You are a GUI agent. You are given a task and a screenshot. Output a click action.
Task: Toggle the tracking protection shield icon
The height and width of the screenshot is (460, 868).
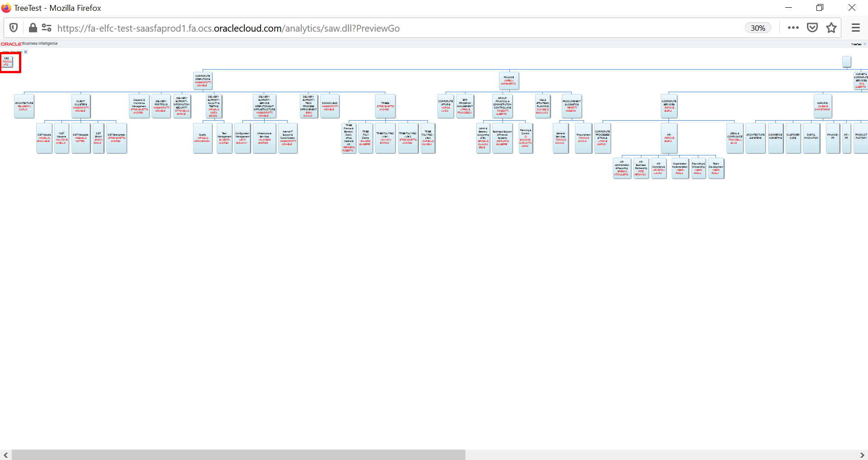pyautogui.click(x=14, y=28)
